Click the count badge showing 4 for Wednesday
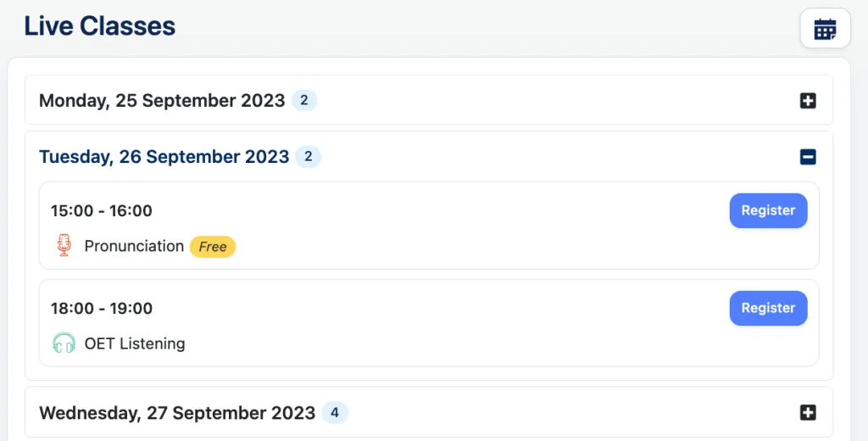Viewport: 868px width, 441px height. (x=334, y=413)
